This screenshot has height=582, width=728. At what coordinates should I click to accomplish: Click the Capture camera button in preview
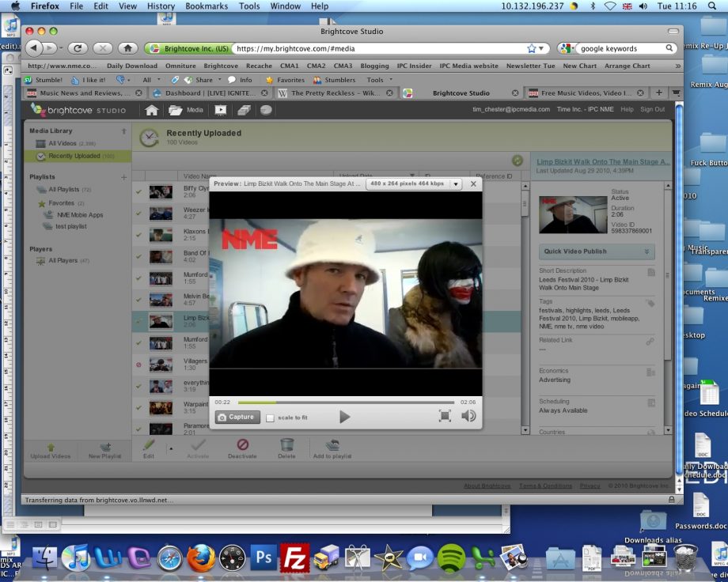tap(237, 417)
